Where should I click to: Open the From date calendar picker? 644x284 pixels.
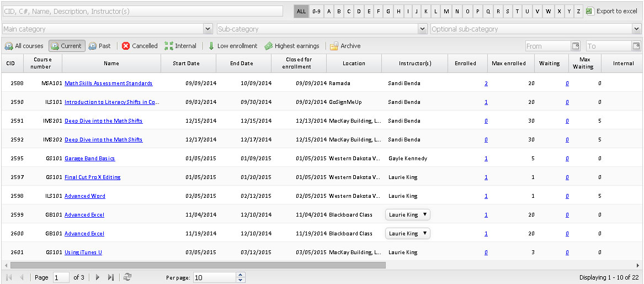[x=576, y=46]
